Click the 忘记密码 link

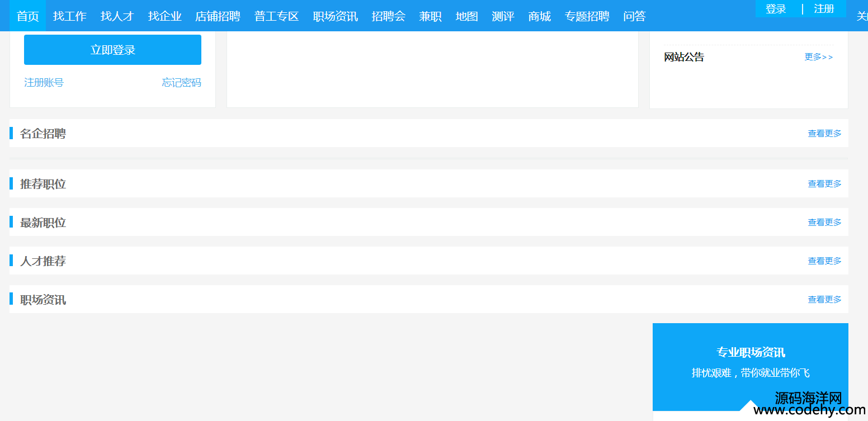pyautogui.click(x=182, y=83)
